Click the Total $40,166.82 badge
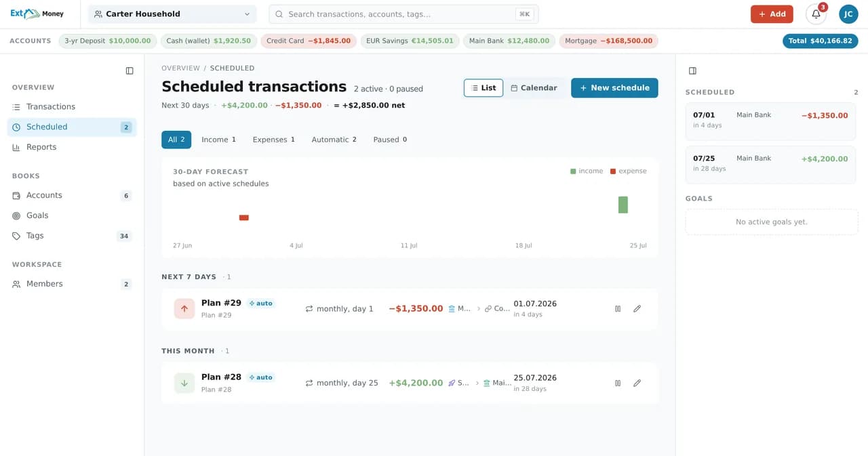The width and height of the screenshot is (868, 456). [820, 41]
